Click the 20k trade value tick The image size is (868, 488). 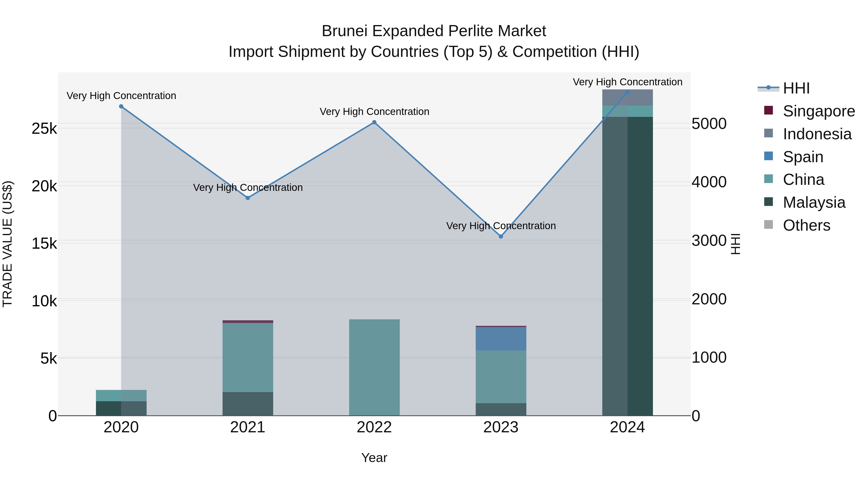[x=44, y=186]
